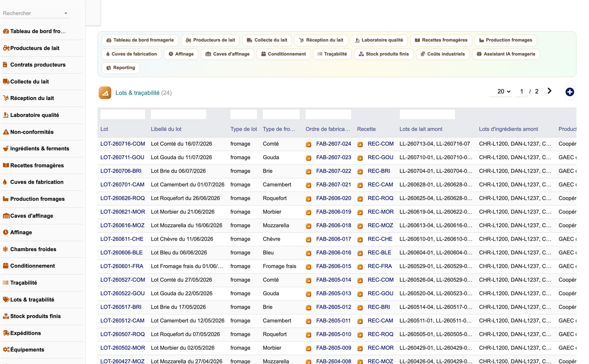Go to next page with the chevron arrow
Viewport: 589px width, 364px height.
pyautogui.click(x=549, y=91)
